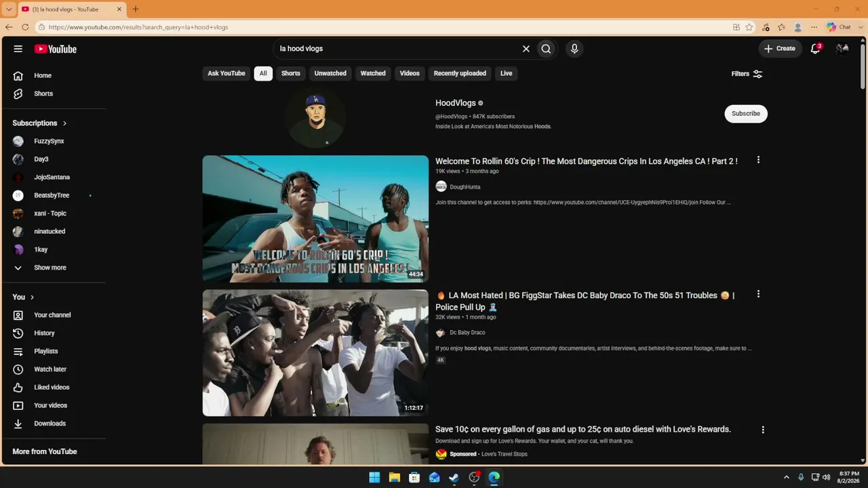Show hidden system tray icons
This screenshot has height=488, width=868.
pos(787,477)
